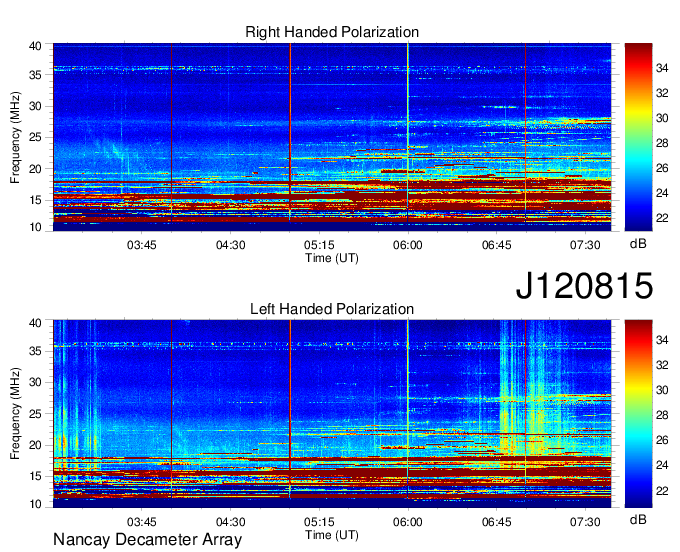Click the '35' frequency tick on right-handed plot

tap(35, 75)
